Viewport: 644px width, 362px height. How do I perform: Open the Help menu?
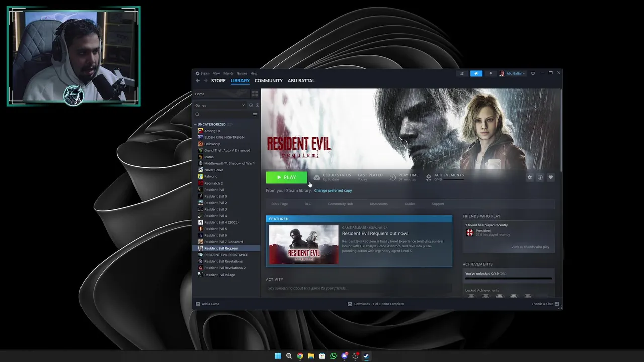pyautogui.click(x=254, y=73)
